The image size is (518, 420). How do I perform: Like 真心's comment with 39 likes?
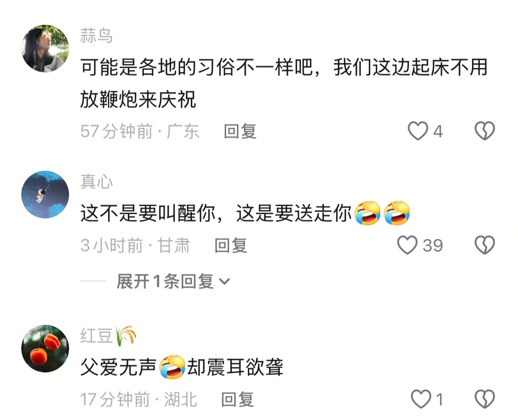click(407, 245)
